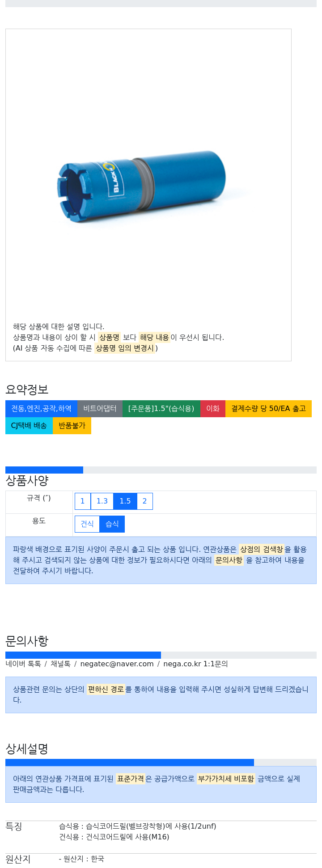This screenshot has height=868, width=322.
Task: Select the highlighted 1.5 size option
Action: [125, 501]
